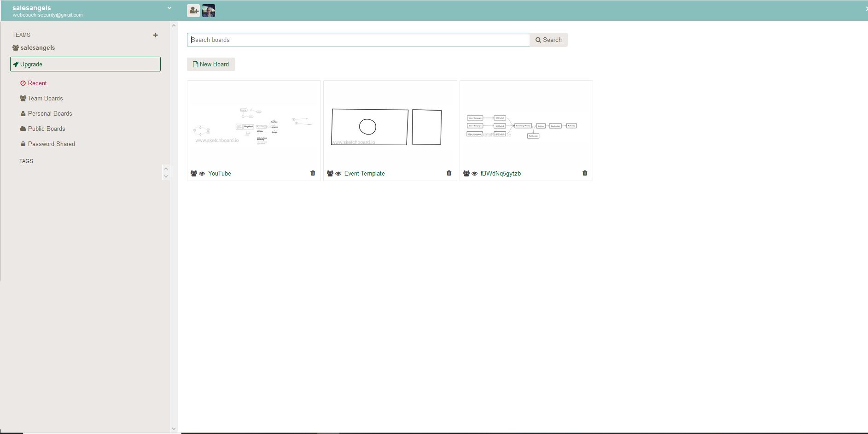Screen dimensions: 868x434
Task: Click the TAGS heading
Action: coord(26,161)
